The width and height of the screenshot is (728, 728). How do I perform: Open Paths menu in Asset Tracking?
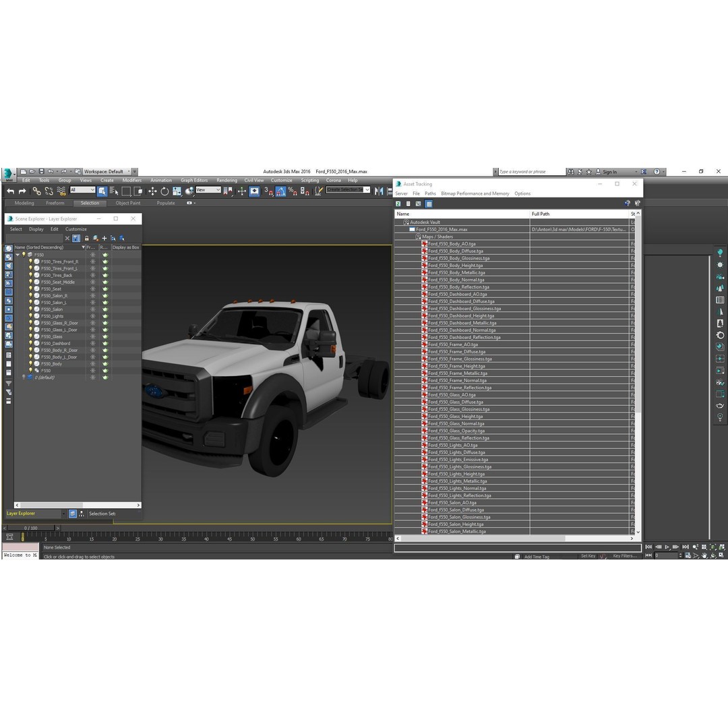[x=430, y=193]
